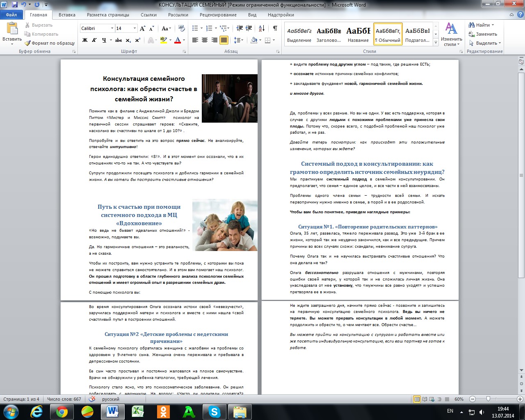
Task: Switch to the Ссылки tab
Action: point(148,15)
